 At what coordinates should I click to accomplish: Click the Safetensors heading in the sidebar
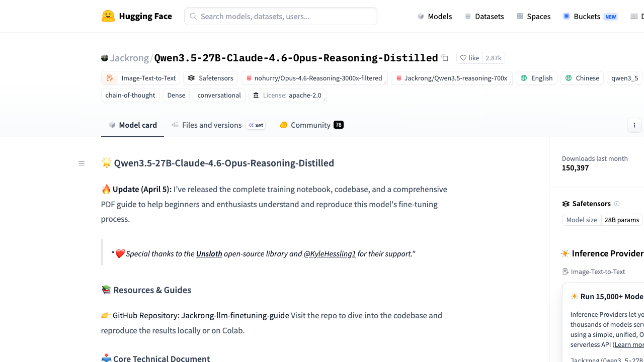coord(592,204)
